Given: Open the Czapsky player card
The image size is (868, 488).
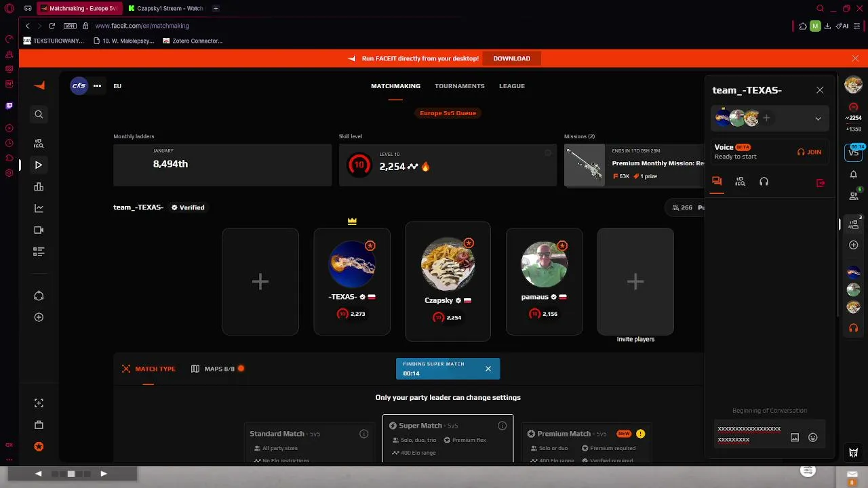Looking at the screenshot, I should coord(448,281).
